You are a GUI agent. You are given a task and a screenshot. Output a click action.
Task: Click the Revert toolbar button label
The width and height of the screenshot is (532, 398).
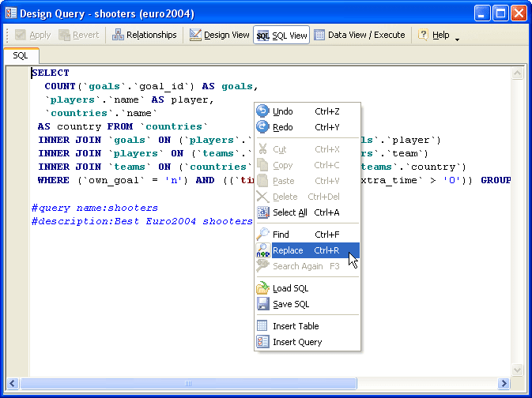(86, 35)
